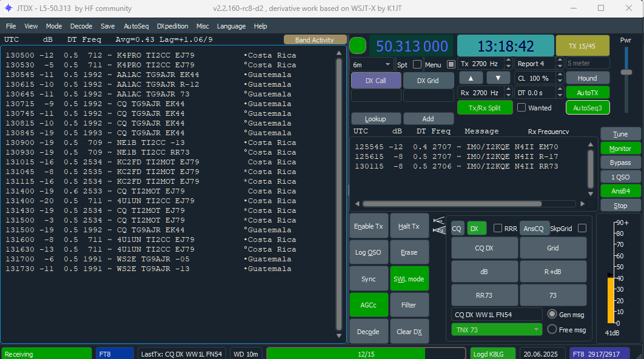Adjust the DT 0.0 s spinner
Viewport: 644px width, 359px height.
coord(559,93)
